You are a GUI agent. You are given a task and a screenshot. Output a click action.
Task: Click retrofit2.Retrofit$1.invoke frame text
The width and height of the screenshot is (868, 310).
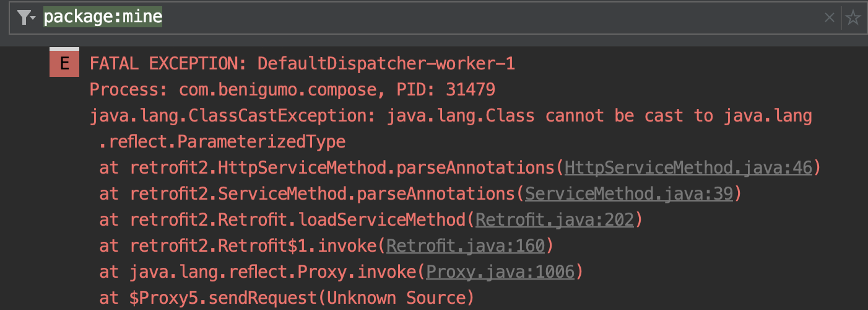[x=254, y=246]
